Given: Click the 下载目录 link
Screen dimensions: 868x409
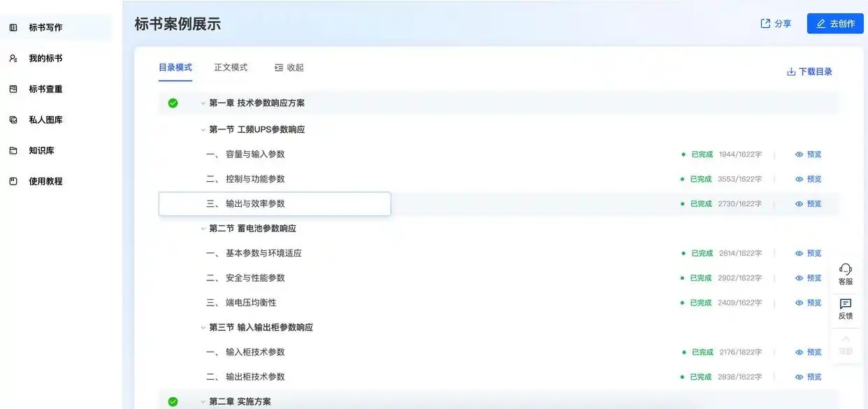Looking at the screenshot, I should 809,71.
